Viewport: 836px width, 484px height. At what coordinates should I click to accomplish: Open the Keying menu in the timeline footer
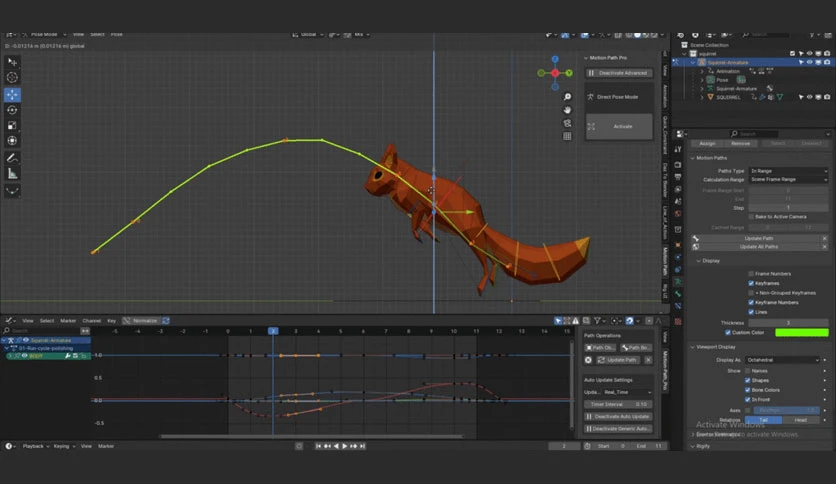point(64,446)
